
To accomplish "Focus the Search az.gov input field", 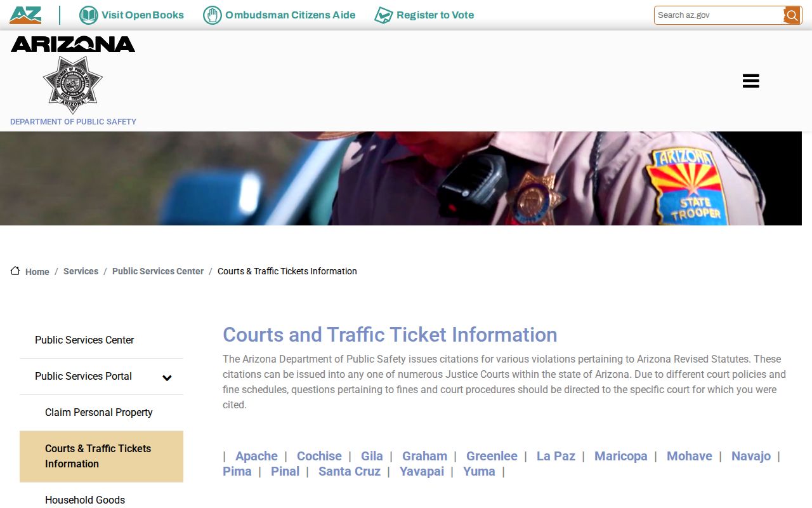I will click(x=719, y=15).
